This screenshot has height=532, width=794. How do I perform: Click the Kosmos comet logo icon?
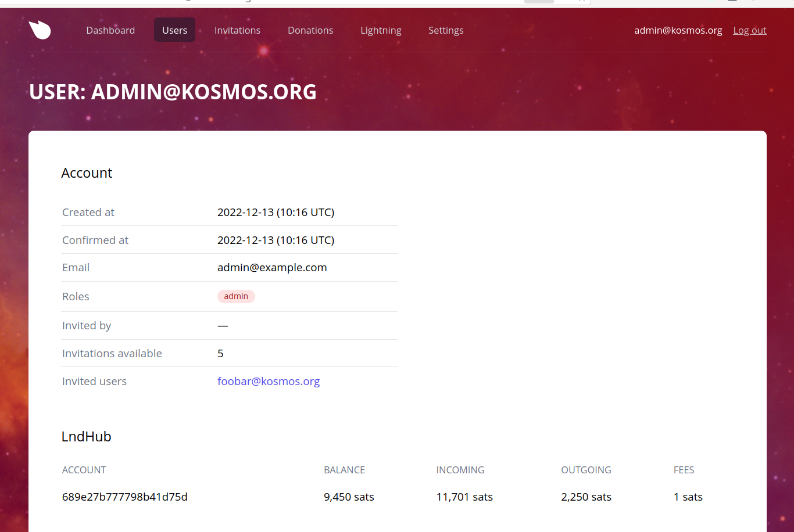pos(40,30)
